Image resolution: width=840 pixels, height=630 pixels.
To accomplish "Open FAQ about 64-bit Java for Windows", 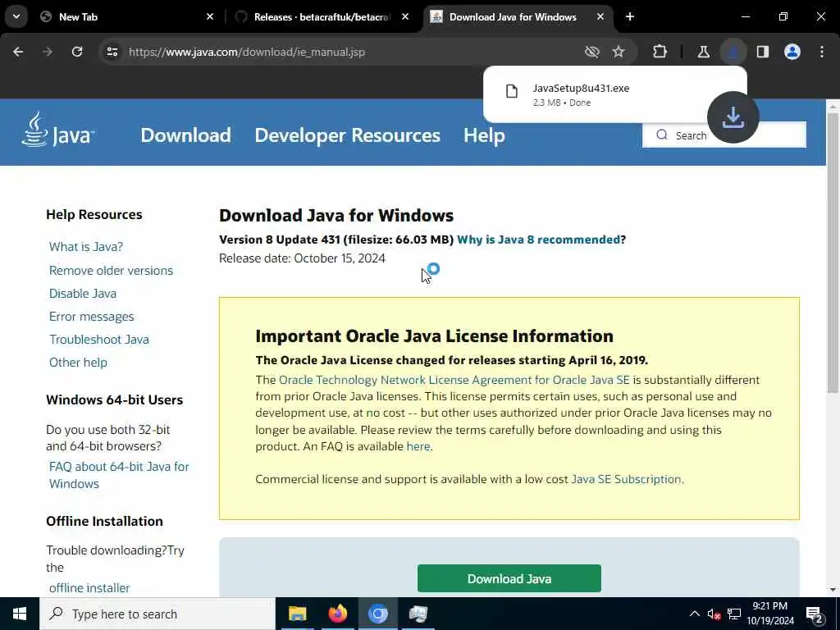I will pos(119,475).
